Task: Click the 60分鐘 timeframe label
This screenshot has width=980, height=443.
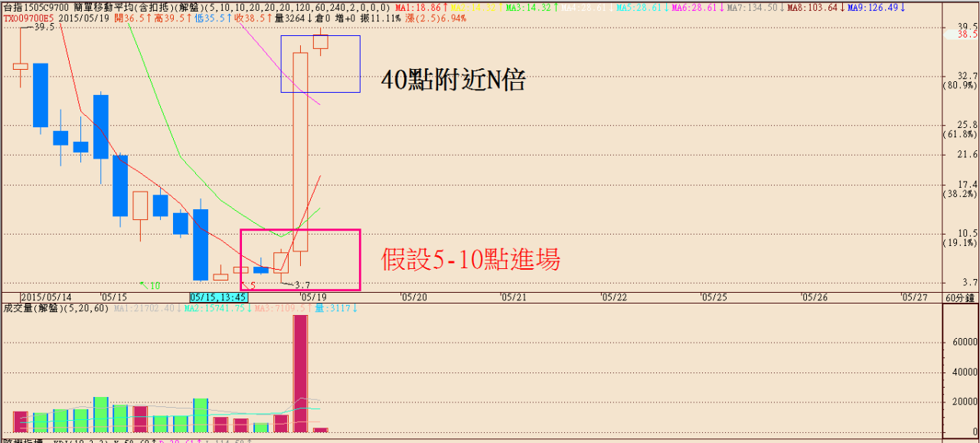Action: (x=960, y=297)
